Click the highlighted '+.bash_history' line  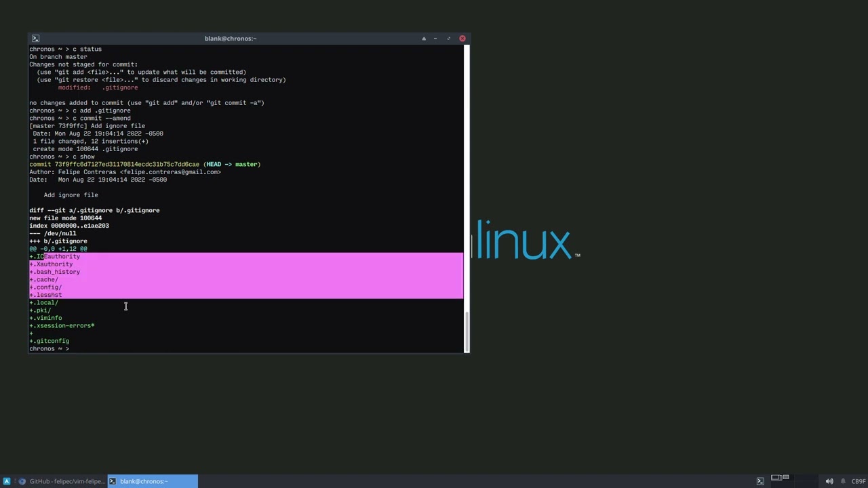click(54, 272)
